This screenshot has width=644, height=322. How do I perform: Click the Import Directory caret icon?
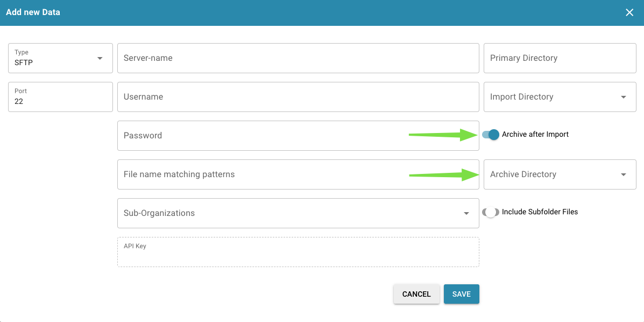[x=624, y=97]
